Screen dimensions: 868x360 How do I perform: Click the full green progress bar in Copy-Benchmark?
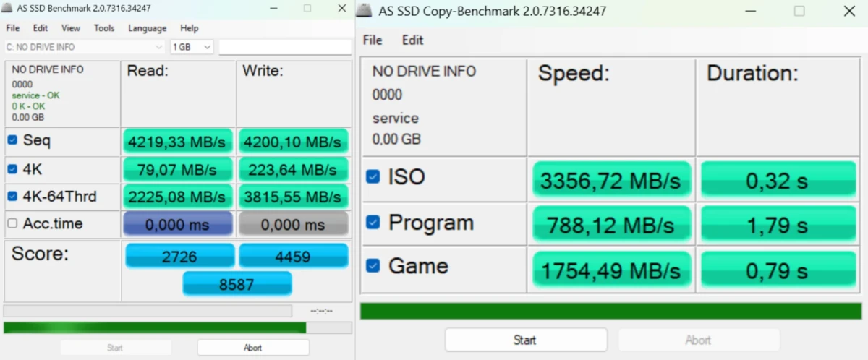click(611, 312)
